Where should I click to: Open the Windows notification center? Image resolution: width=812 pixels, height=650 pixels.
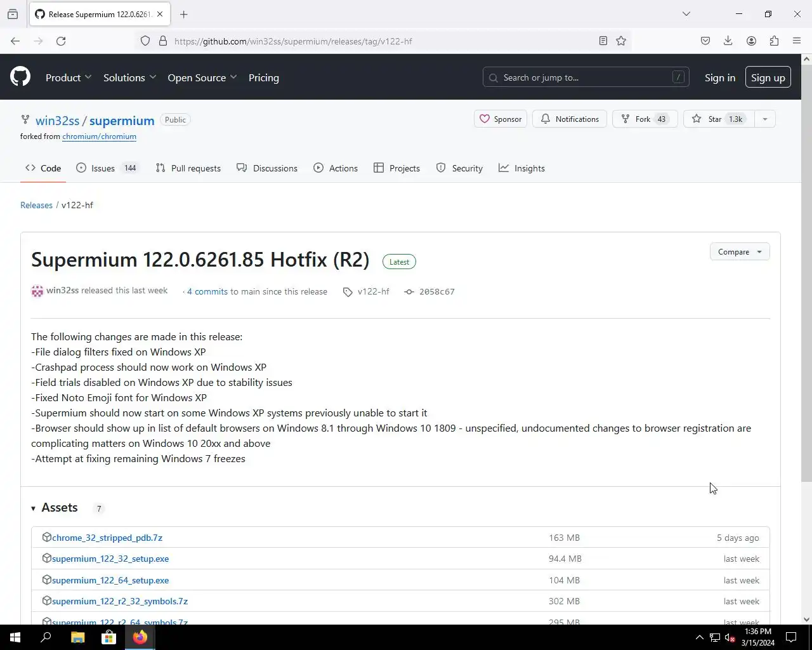[791, 637]
